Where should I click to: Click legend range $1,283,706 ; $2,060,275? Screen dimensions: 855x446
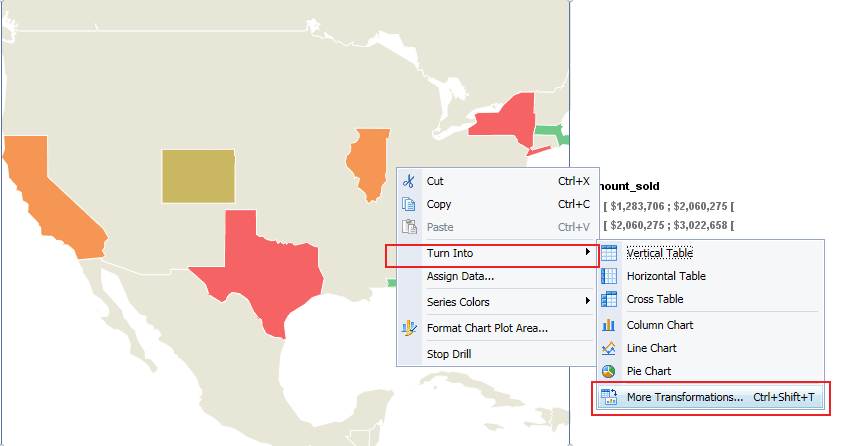pyautogui.click(x=669, y=207)
